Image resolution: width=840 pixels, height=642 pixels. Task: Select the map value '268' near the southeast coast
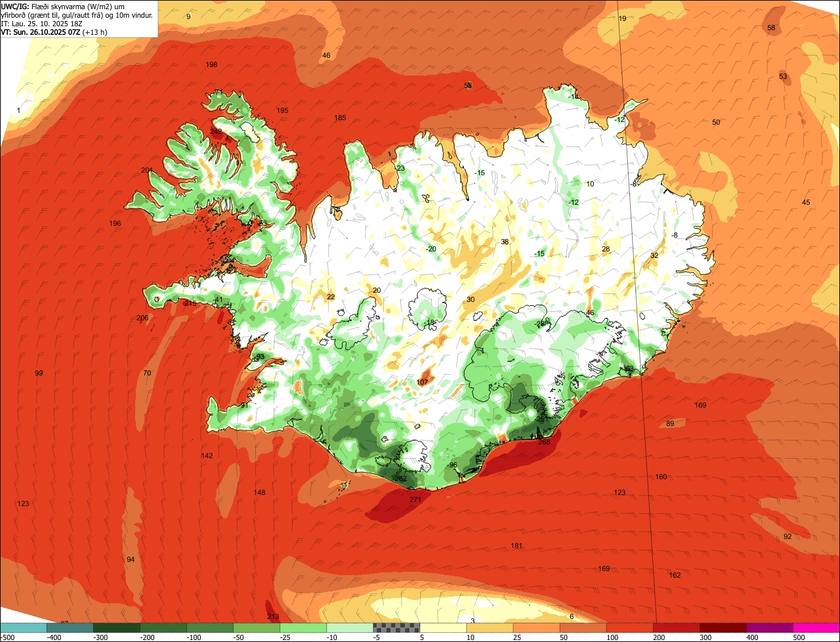pyautogui.click(x=544, y=442)
